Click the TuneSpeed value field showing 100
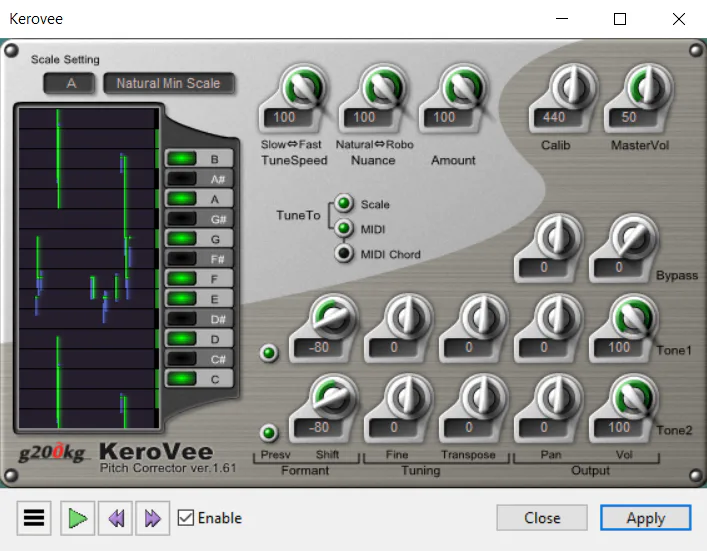Screen dimensions: 707x551 tap(288, 118)
